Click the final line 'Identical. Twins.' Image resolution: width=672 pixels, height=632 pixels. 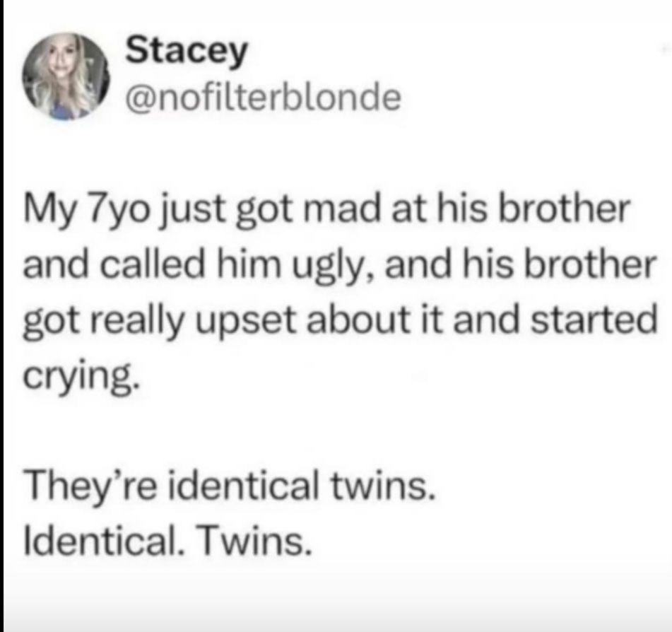[167, 540]
